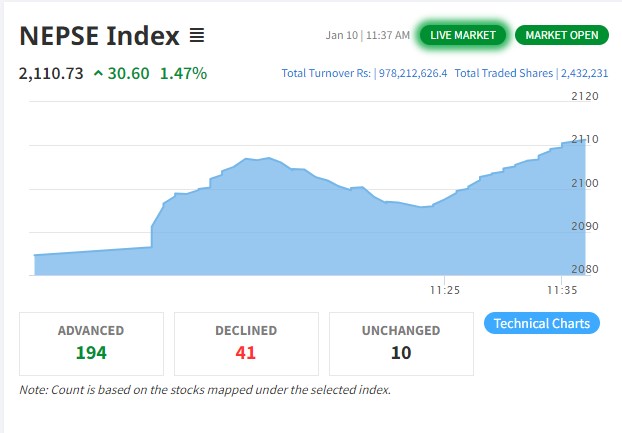
Task: Click the 1.47% percentage change
Action: 183,73
